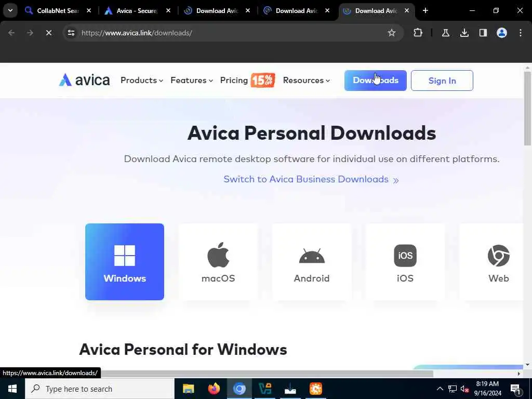Click the blue Downloads button

pyautogui.click(x=375, y=81)
